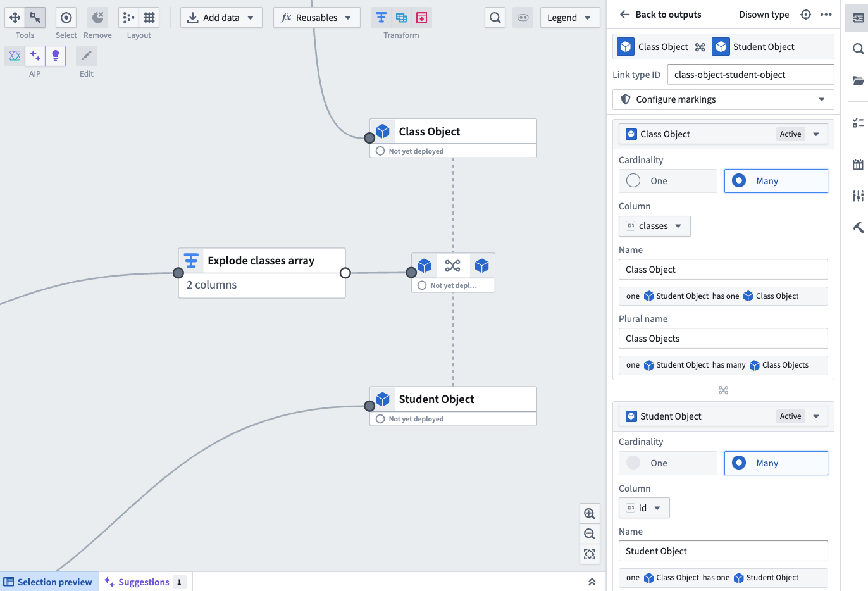Open the Suggestions tab
Viewport: 868px width, 591px height.
[145, 582]
